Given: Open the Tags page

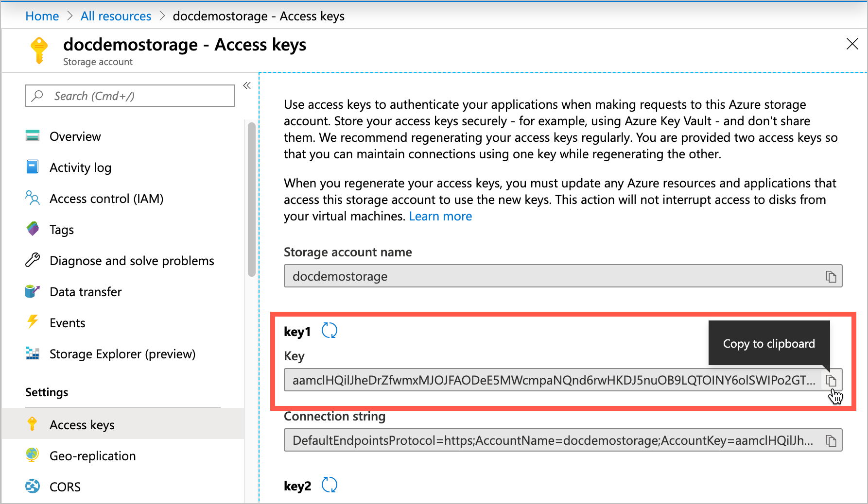Looking at the screenshot, I should pyautogui.click(x=61, y=229).
